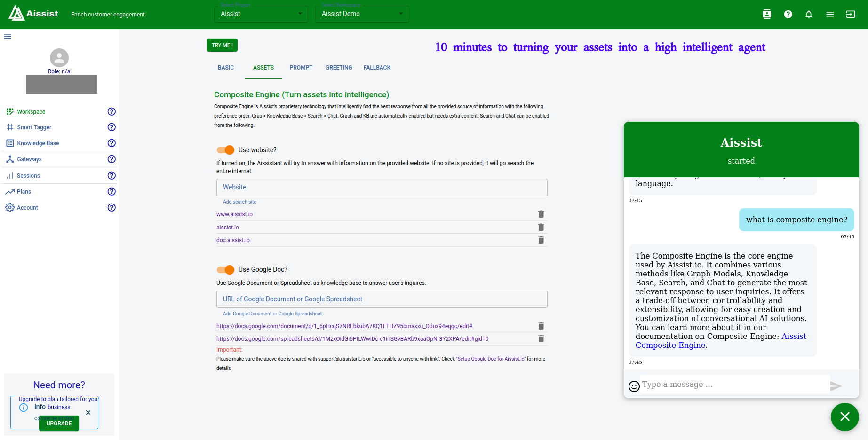Image resolution: width=868 pixels, height=440 pixels.
Task: Toggle the Use Google Doc switch
Action: [x=225, y=269]
